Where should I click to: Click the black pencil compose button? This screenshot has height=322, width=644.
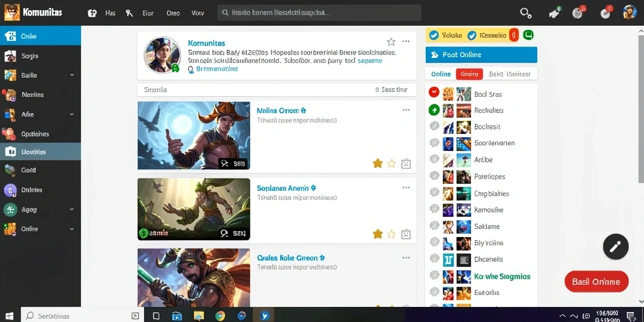pos(616,247)
